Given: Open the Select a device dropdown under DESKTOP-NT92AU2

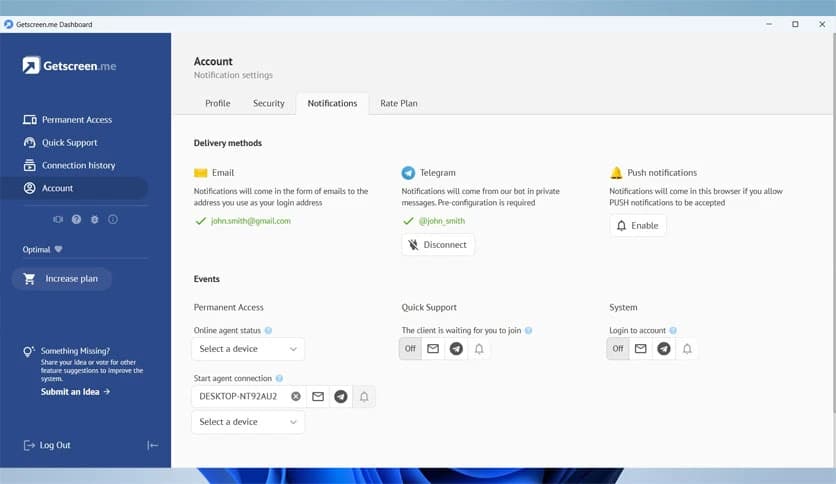Looking at the screenshot, I should [x=248, y=422].
